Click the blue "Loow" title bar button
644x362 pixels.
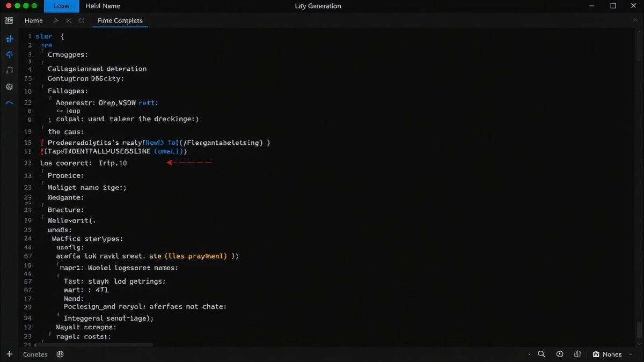[x=61, y=6]
